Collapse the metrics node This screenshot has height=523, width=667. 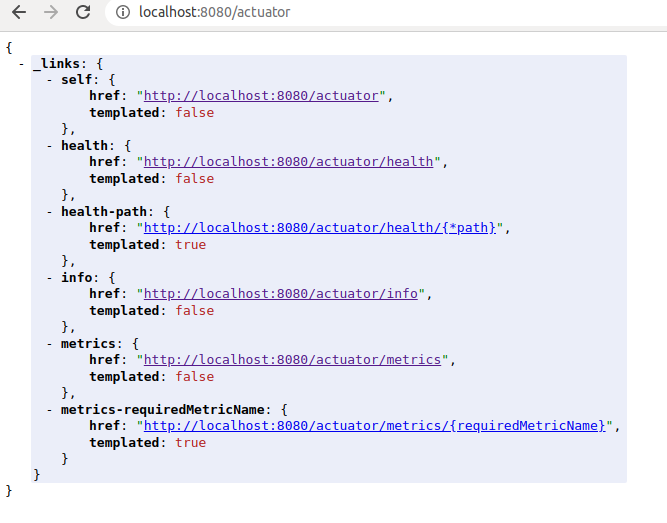[51, 344]
